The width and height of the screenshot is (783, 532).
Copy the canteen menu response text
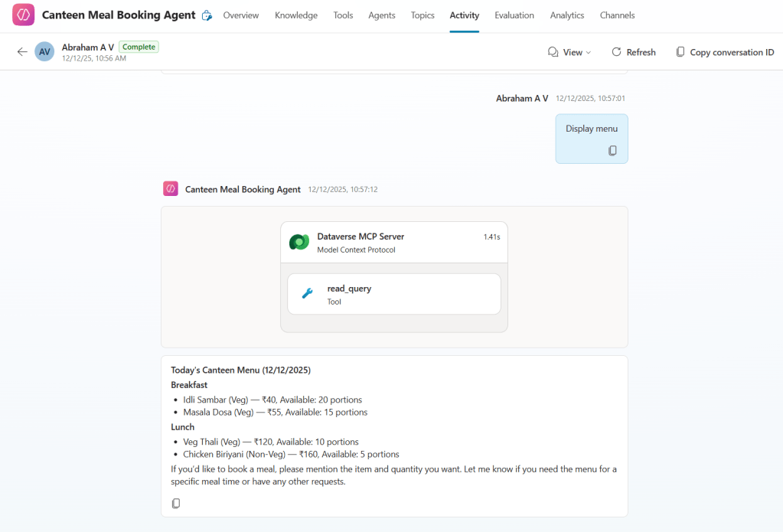(176, 503)
